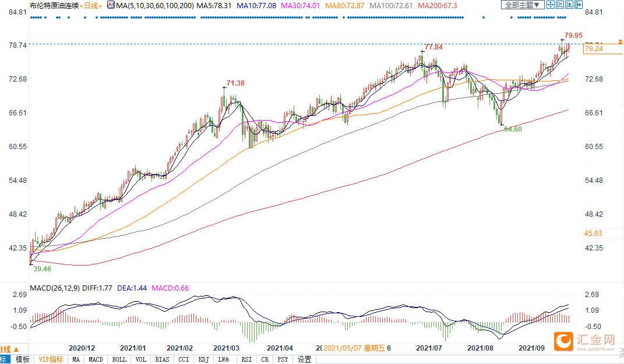
Task: Click the crosshair cursor icon
Action: (551, 5)
